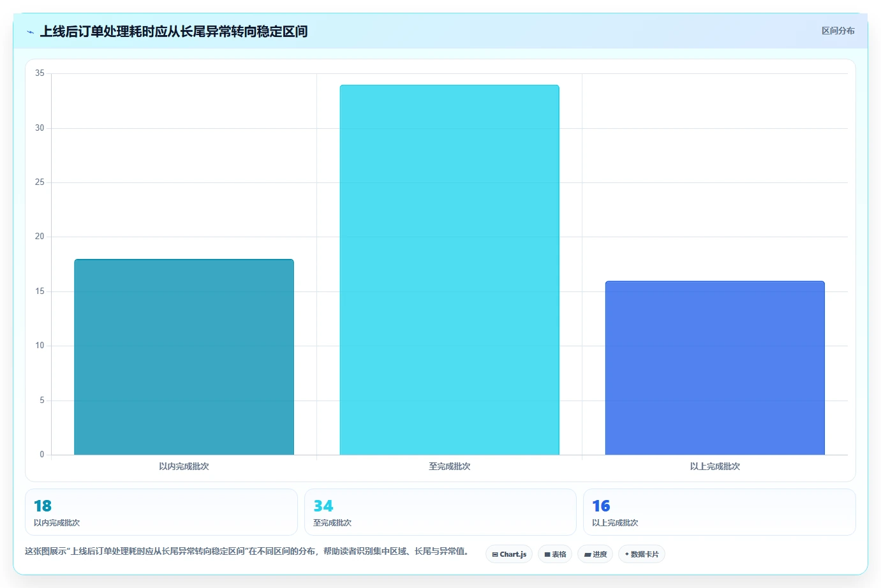Click y-axis tick label 5
Screen dimensions: 881x588
click(42, 401)
